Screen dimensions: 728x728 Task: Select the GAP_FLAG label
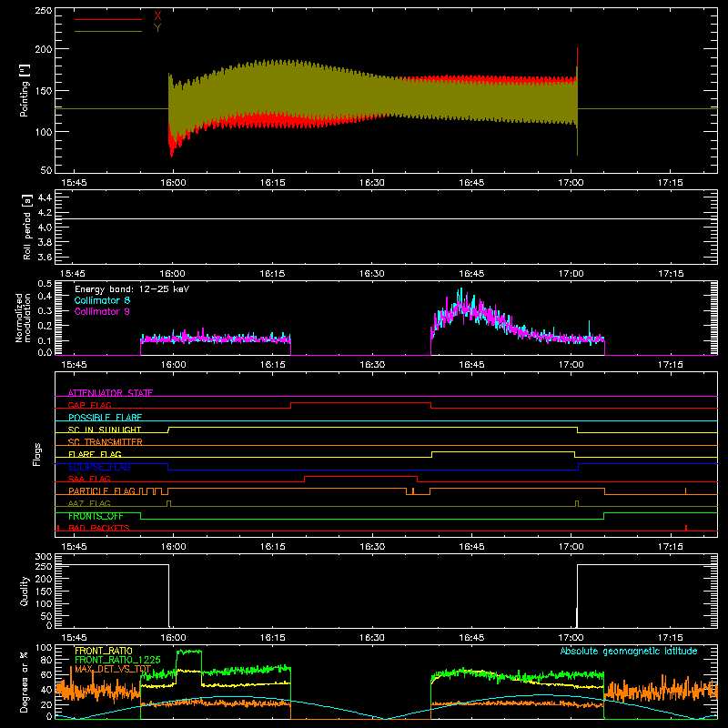(89, 405)
